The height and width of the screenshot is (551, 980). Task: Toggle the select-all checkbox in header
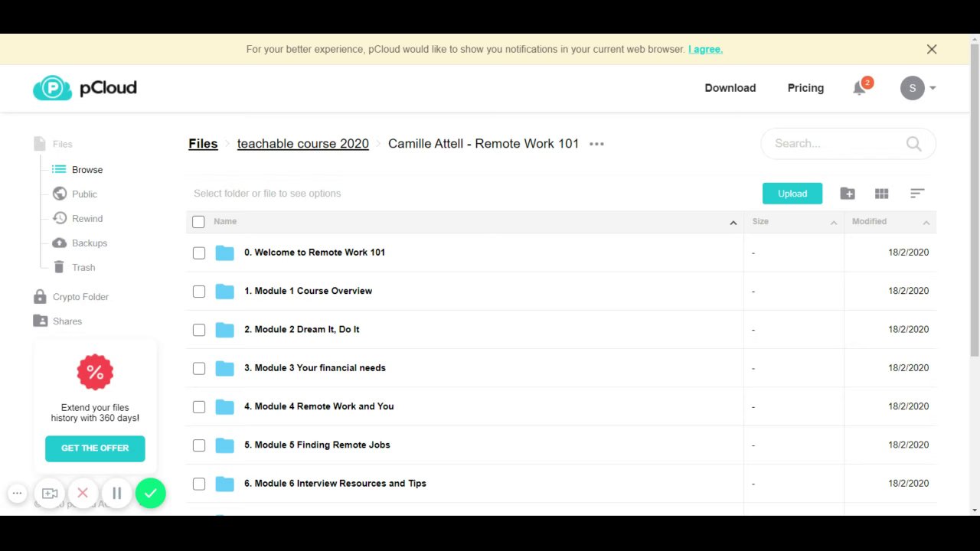tap(198, 222)
